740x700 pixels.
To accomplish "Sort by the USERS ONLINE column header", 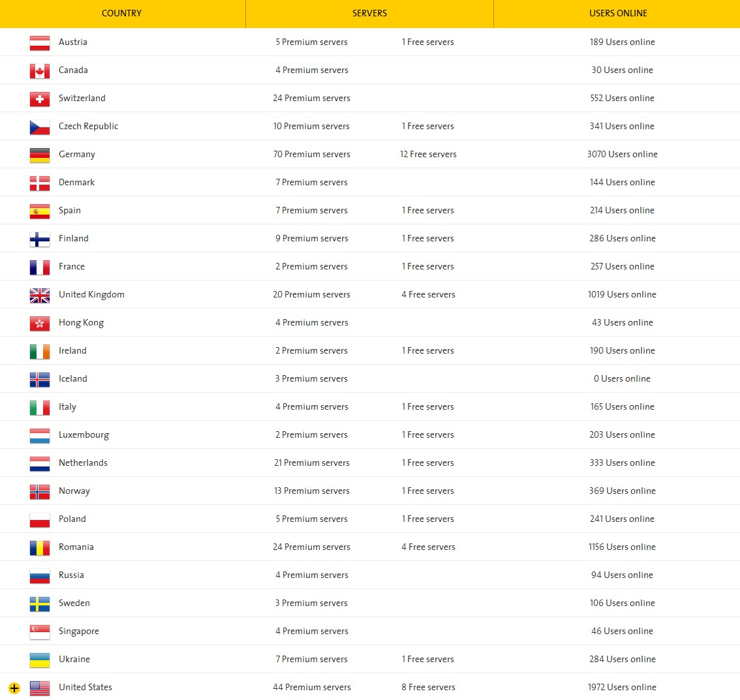I will pos(618,13).
